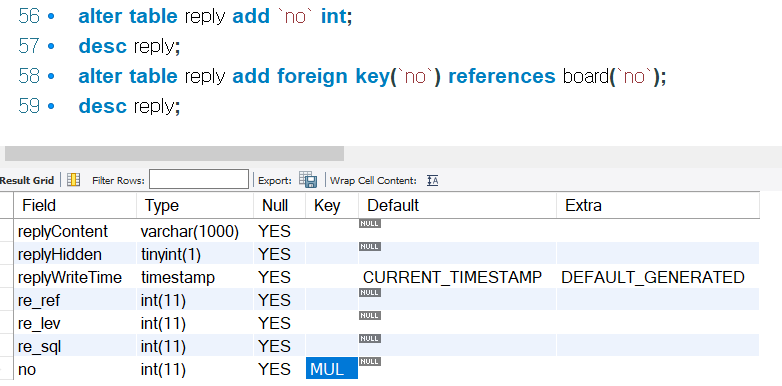Image resolution: width=782 pixels, height=386 pixels.
Task: Click the timestamp type cell
Action: 195,277
